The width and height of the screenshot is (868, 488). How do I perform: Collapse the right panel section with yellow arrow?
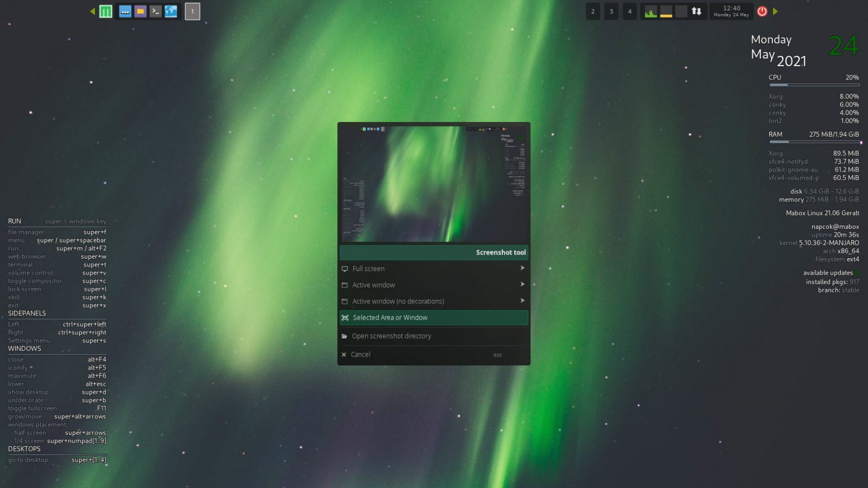pos(776,11)
